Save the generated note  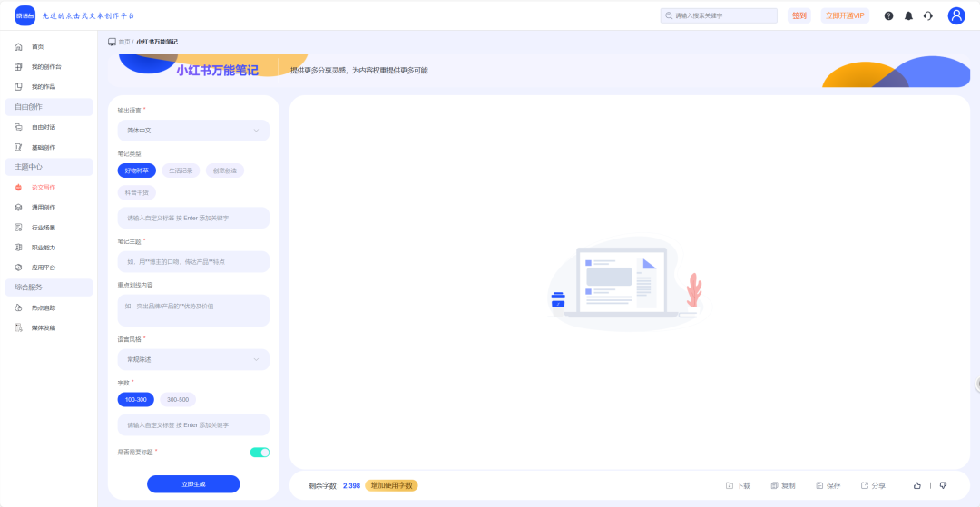pyautogui.click(x=828, y=485)
